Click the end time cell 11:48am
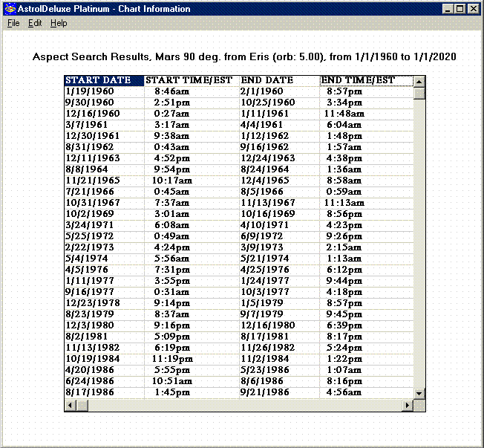484x448 pixels. tap(344, 114)
